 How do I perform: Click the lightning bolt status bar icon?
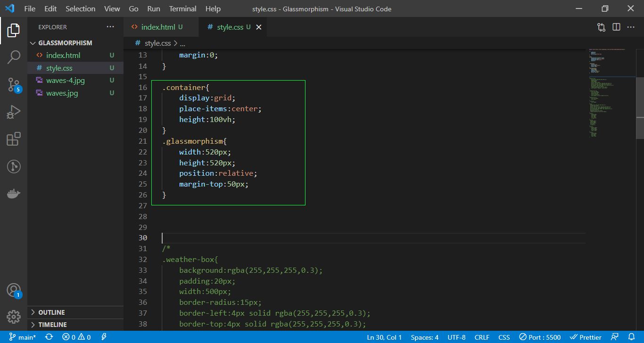(x=104, y=337)
